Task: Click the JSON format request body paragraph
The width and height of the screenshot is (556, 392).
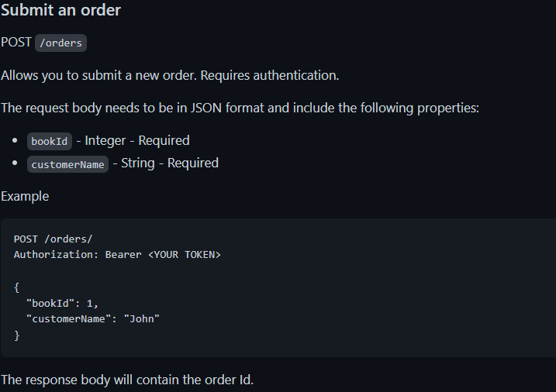Action: pos(240,108)
